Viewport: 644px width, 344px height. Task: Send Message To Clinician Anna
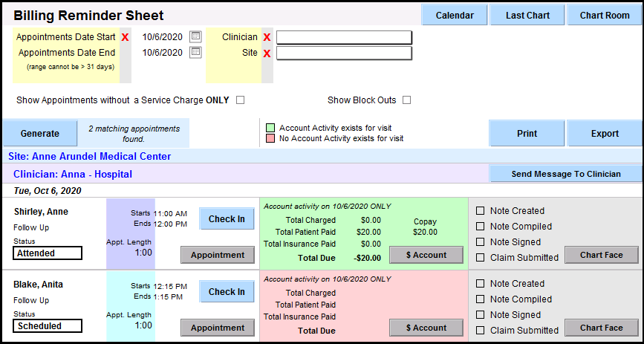click(565, 174)
